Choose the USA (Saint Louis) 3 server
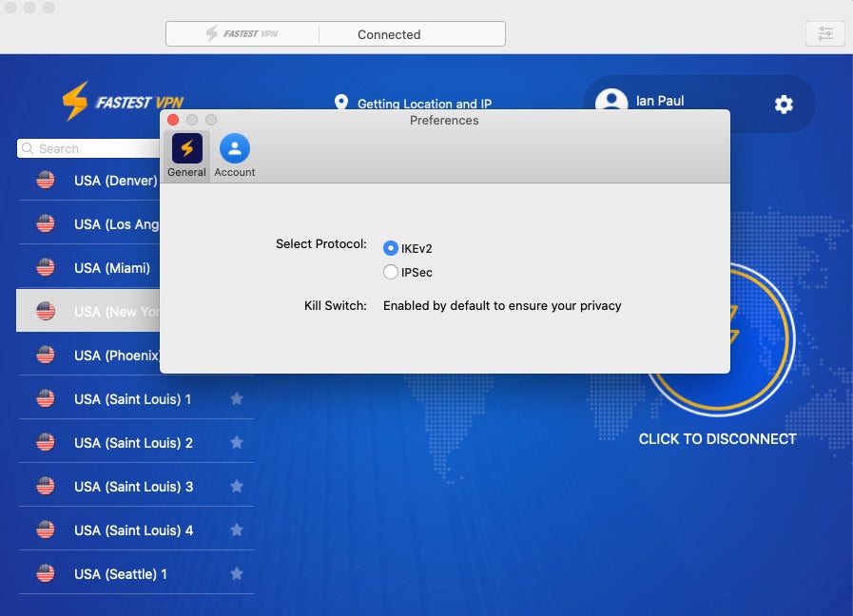This screenshot has width=853, height=616. coord(136,487)
